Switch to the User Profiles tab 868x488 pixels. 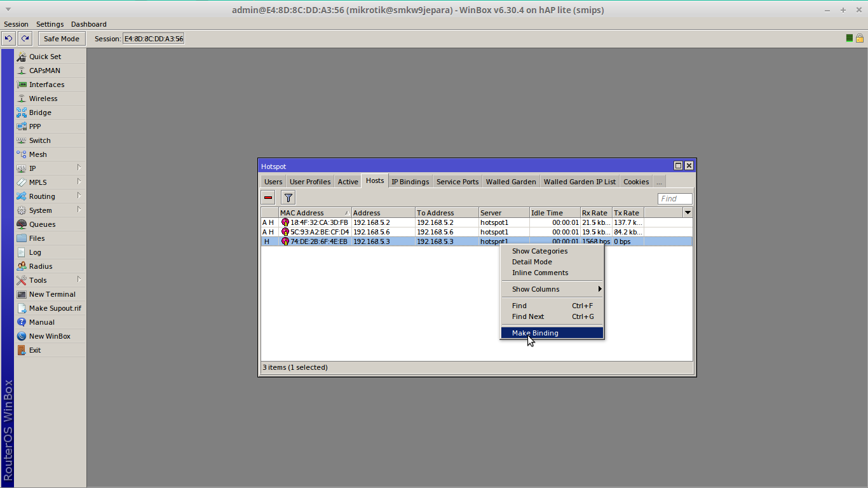click(310, 182)
